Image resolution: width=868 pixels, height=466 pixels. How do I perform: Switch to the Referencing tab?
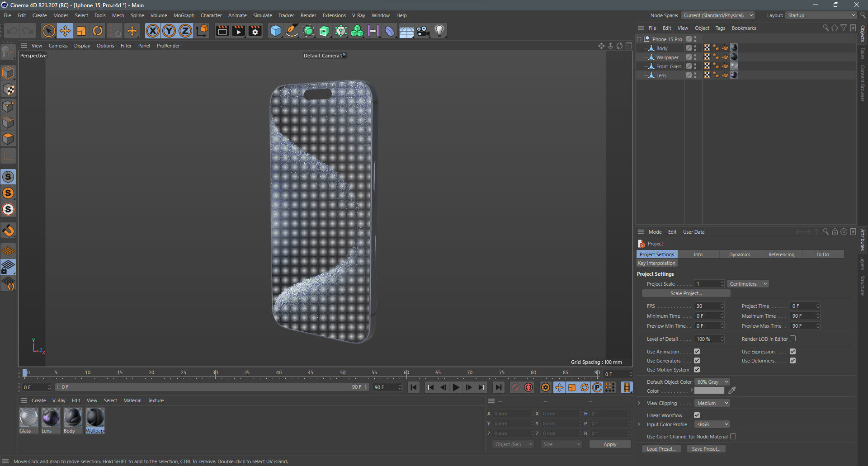click(781, 254)
